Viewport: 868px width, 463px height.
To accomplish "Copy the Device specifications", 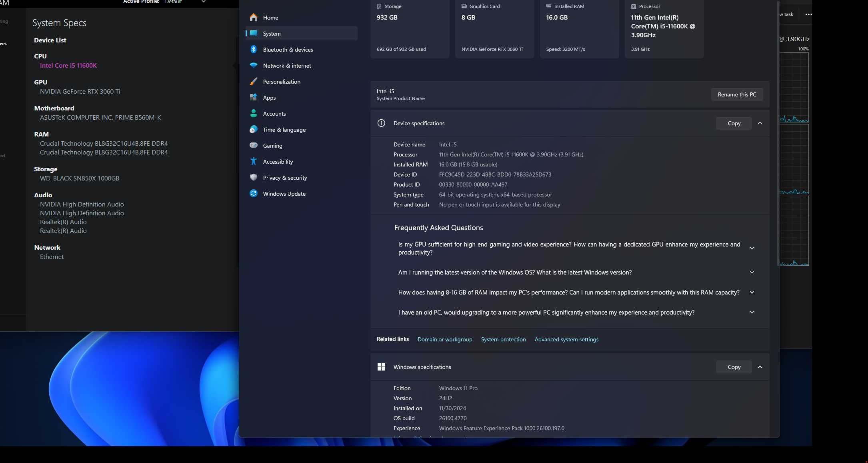I will coord(734,123).
